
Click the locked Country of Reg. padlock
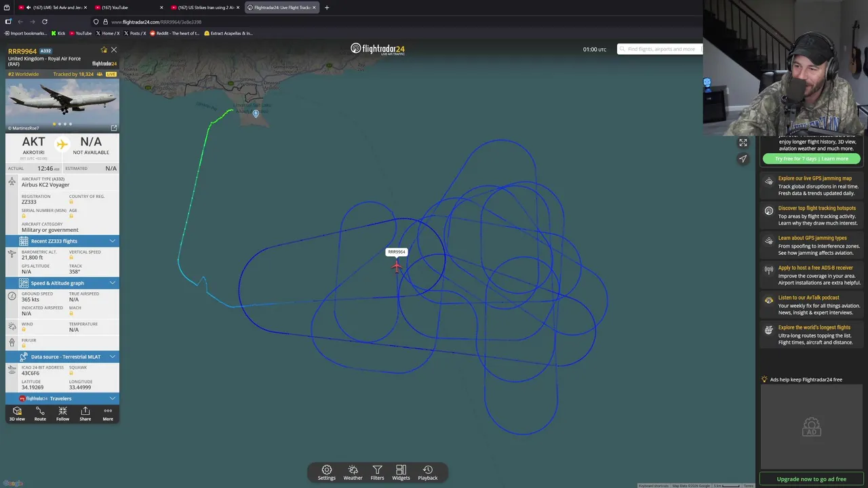pos(71,202)
